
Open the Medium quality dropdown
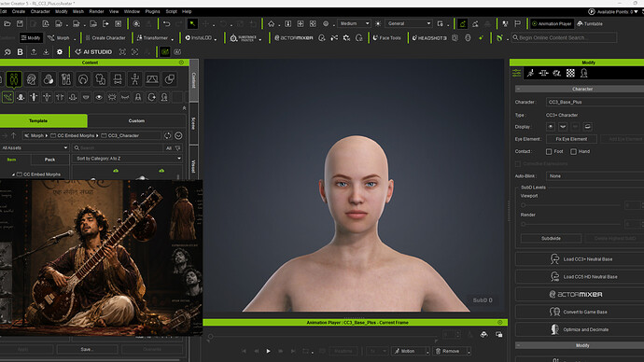(x=354, y=24)
